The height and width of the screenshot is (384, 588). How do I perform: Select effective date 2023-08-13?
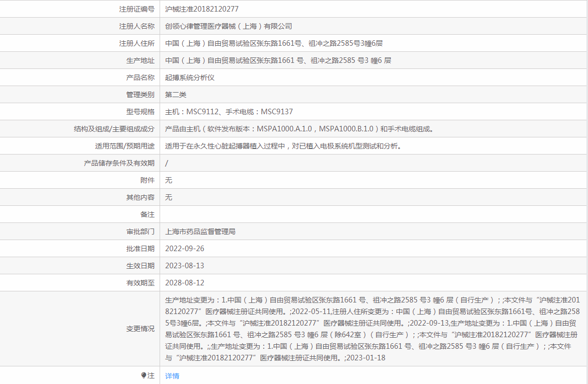pyautogui.click(x=184, y=266)
